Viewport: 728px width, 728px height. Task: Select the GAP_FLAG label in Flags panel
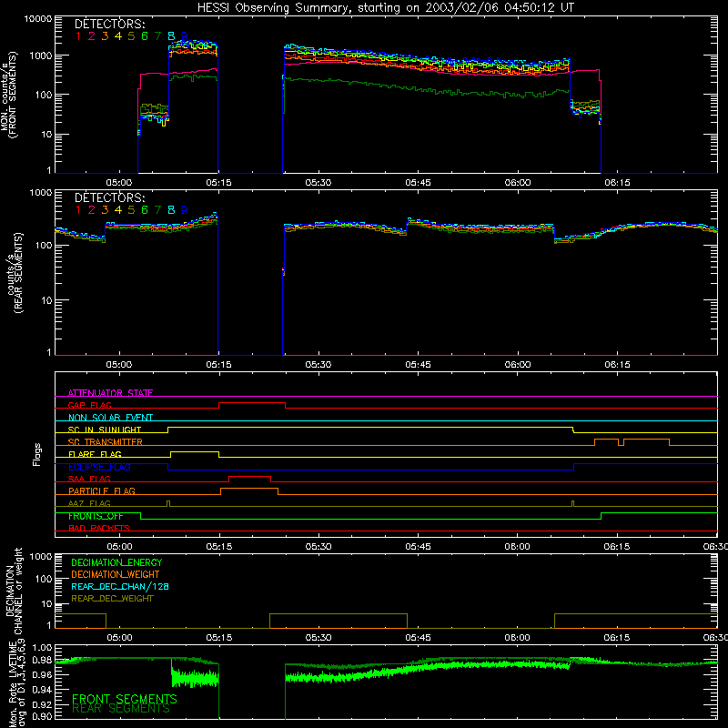click(90, 405)
